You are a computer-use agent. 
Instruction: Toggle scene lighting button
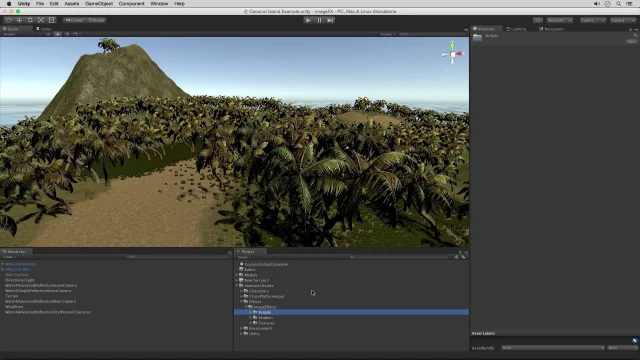(x=58, y=34)
